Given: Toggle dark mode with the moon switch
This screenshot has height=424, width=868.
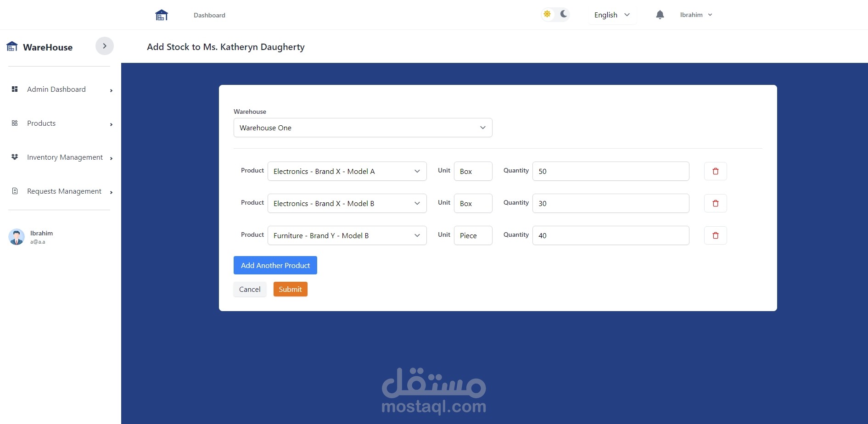Looking at the screenshot, I should coord(563,14).
